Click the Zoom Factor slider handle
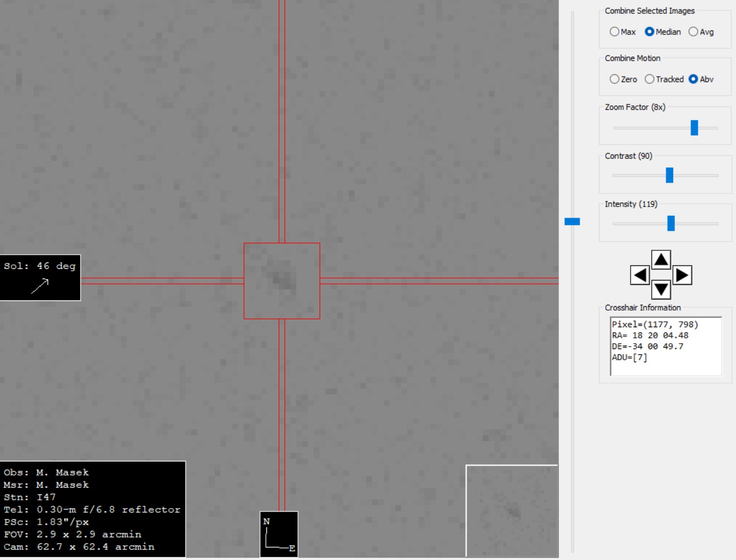 694,128
